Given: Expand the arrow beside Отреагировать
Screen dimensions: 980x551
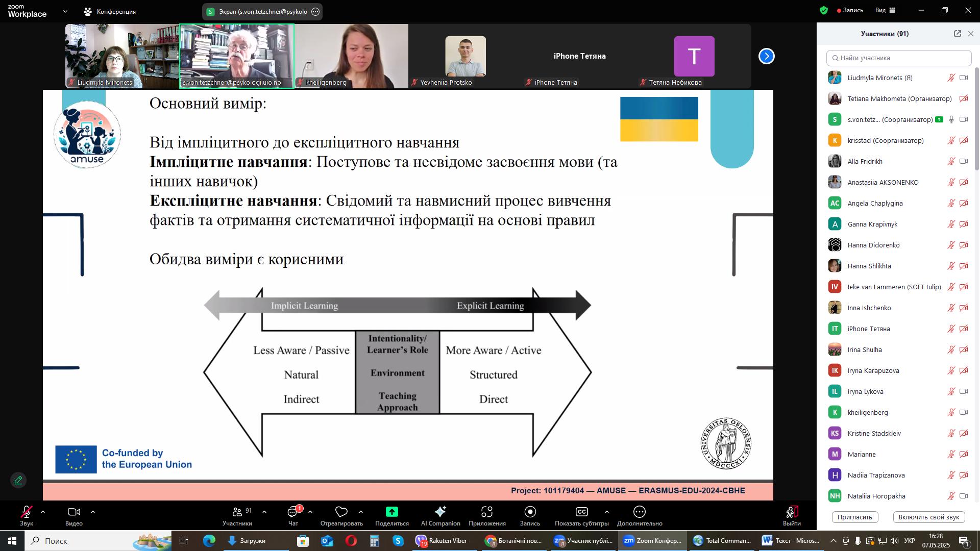Looking at the screenshot, I should 361,512.
